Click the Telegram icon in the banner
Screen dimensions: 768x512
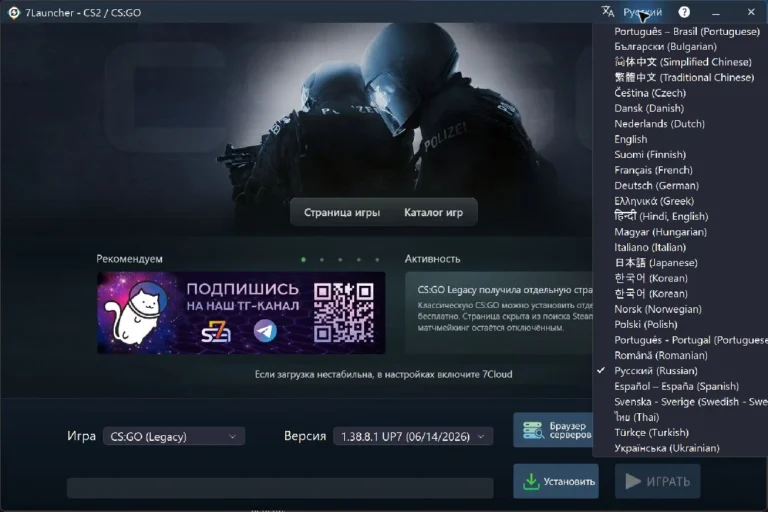[x=265, y=331]
